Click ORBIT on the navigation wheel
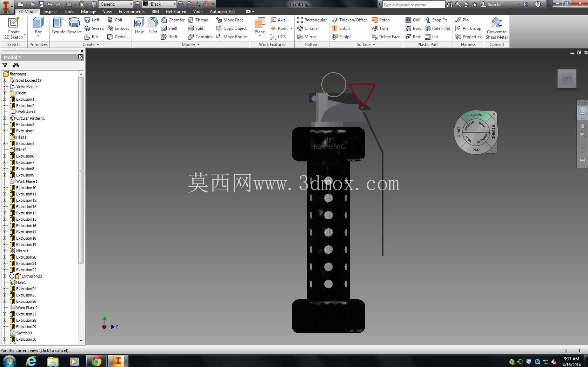Viewport: 588px width, 367px height. (x=459, y=132)
